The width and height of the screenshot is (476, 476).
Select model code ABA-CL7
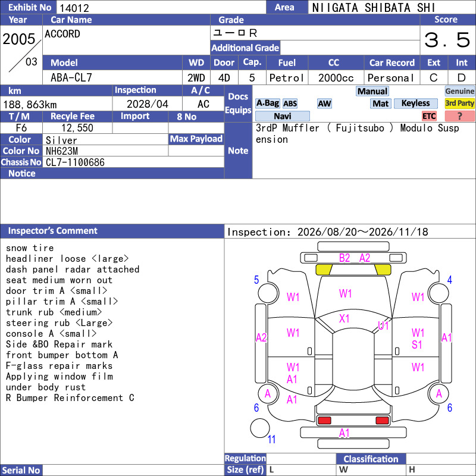click(x=71, y=78)
